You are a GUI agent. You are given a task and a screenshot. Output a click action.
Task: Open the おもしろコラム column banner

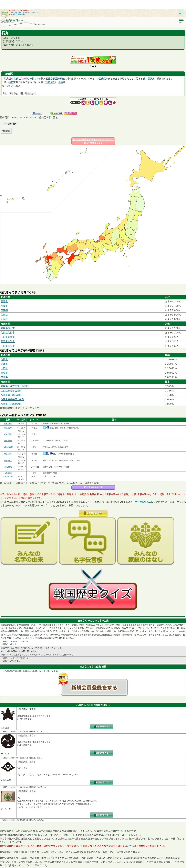click(x=93, y=101)
